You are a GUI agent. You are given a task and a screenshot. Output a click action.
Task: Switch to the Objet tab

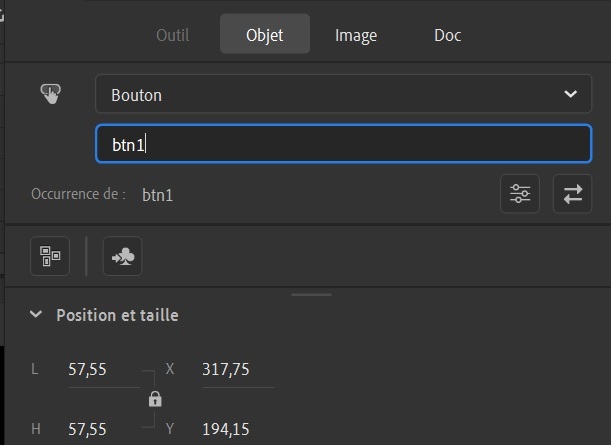coord(265,35)
